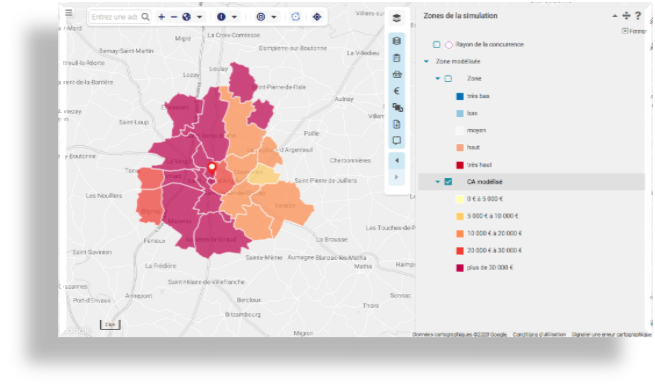
Task: Click the Fermer button in panel
Action: [634, 31]
